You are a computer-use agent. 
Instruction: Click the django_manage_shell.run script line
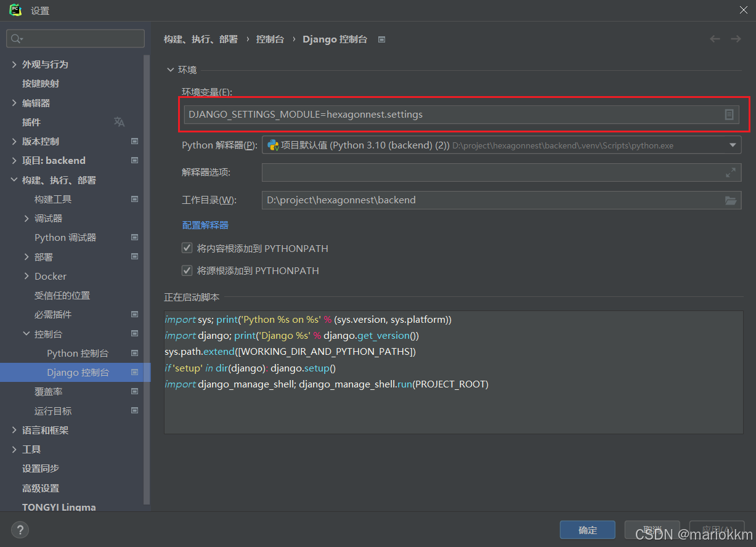tap(327, 384)
